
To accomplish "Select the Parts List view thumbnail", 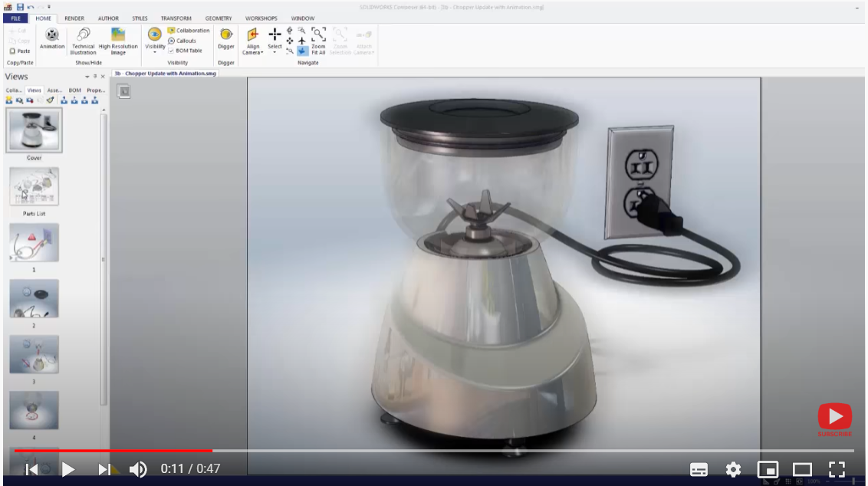I will click(34, 186).
